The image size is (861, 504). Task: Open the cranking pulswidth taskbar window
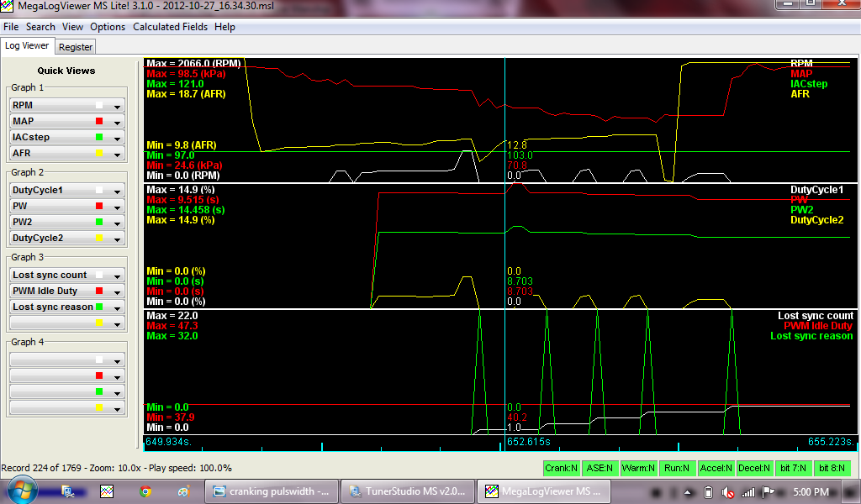pos(272,491)
